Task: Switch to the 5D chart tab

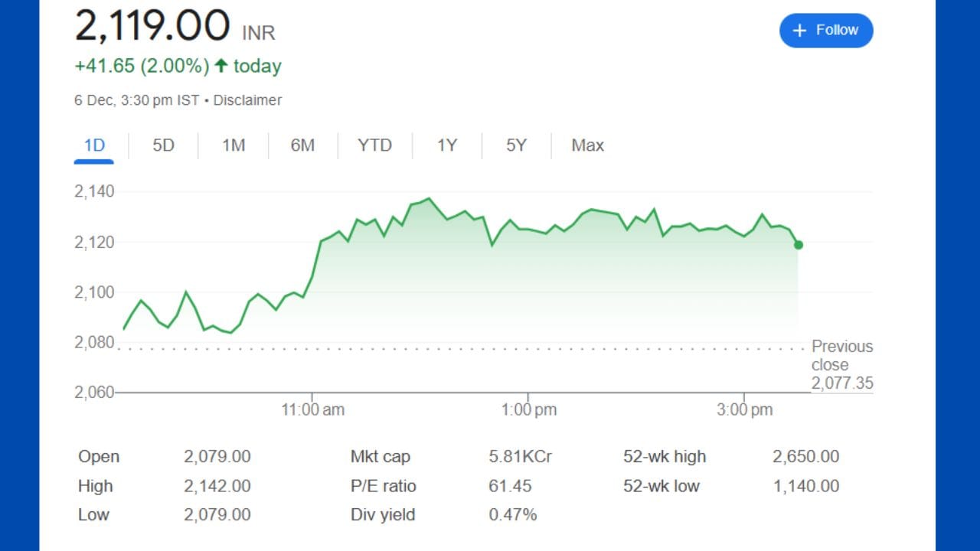Action: [x=163, y=145]
